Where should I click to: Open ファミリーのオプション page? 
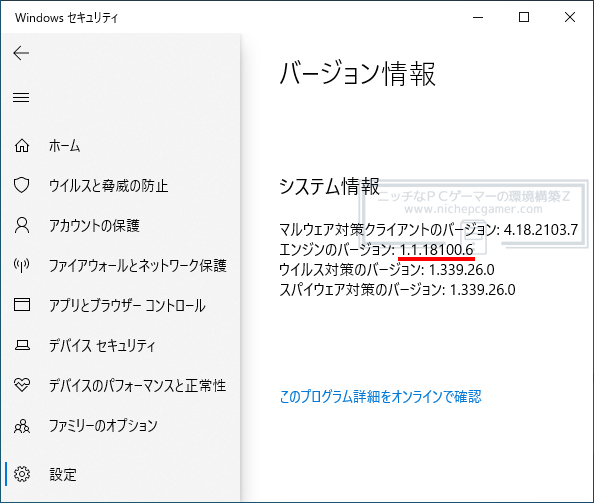coord(103,426)
